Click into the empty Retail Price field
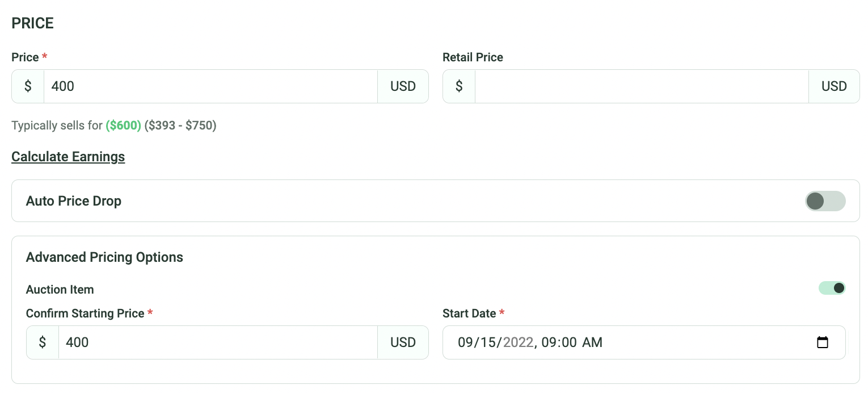This screenshot has width=868, height=393. [641, 86]
